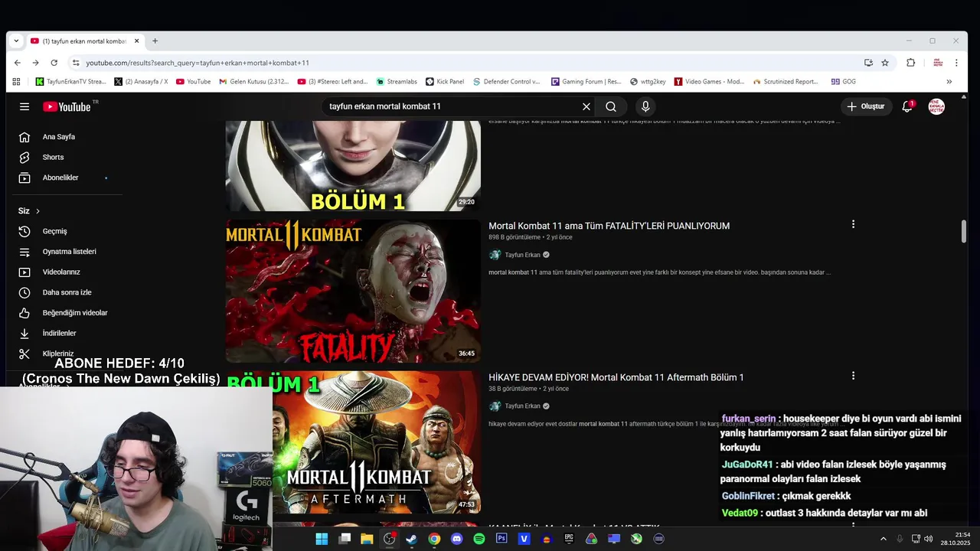Open the Mortal Kombat 11 Fatality thumbnail
Image resolution: width=980 pixels, height=551 pixels.
coord(353,291)
